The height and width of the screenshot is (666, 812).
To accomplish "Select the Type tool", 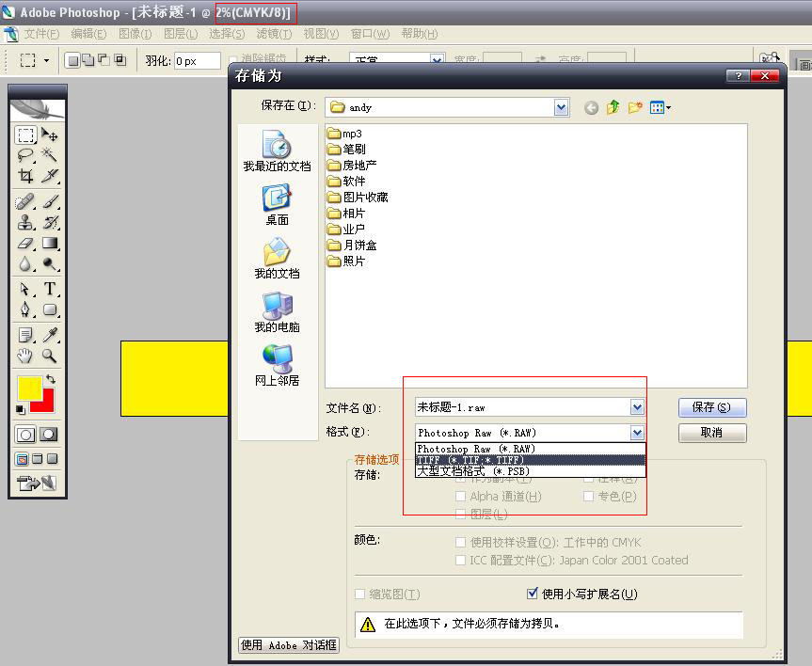I will [x=50, y=289].
